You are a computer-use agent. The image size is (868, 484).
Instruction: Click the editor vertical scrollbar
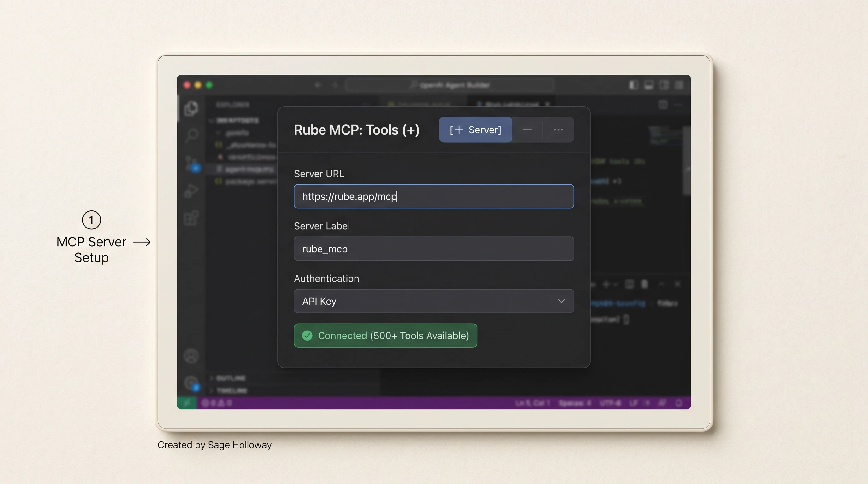686,161
